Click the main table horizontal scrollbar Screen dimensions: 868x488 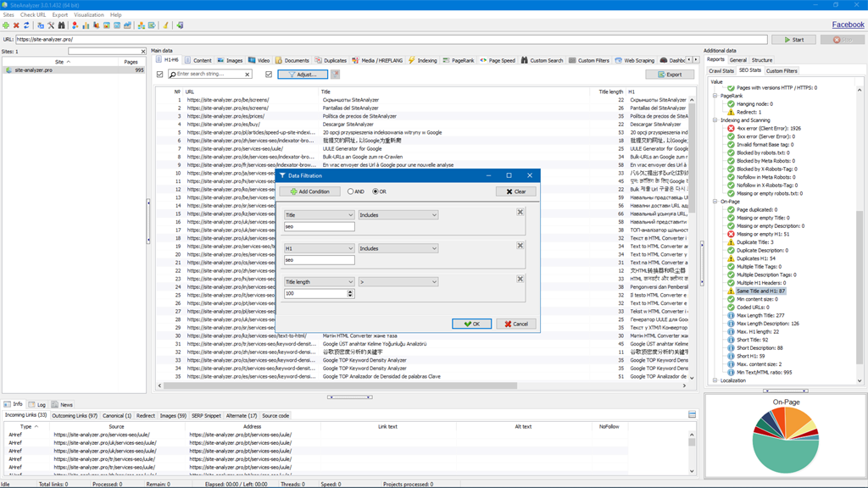pos(340,385)
